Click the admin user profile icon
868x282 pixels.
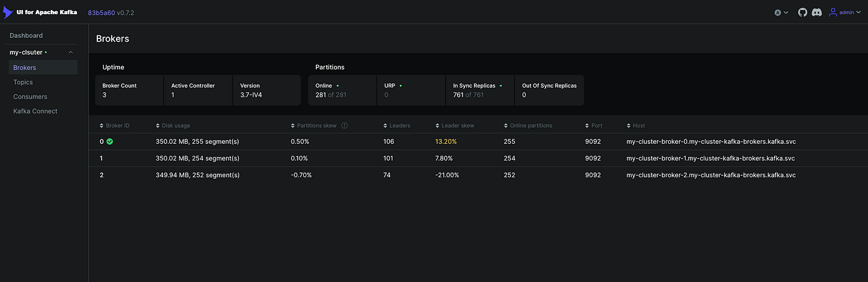click(833, 12)
